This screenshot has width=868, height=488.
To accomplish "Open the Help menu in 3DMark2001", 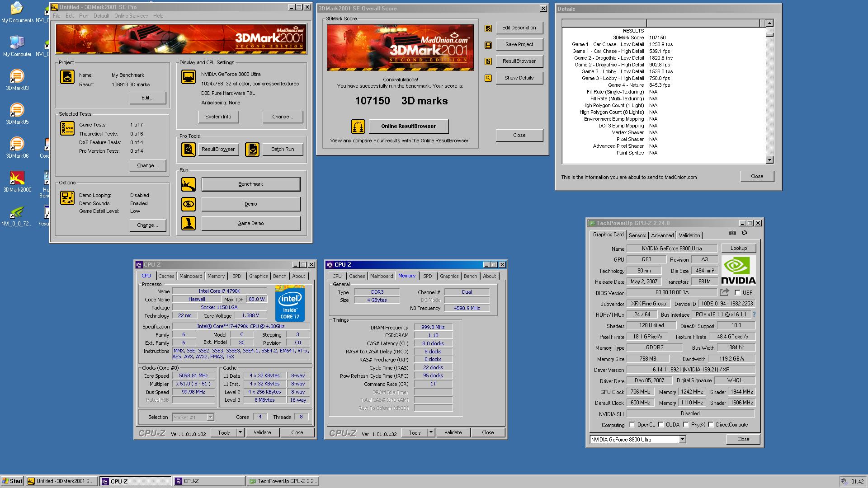I will tap(158, 16).
